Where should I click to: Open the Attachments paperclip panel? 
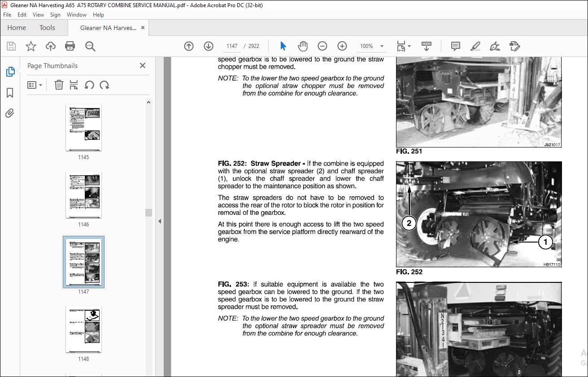click(x=10, y=113)
